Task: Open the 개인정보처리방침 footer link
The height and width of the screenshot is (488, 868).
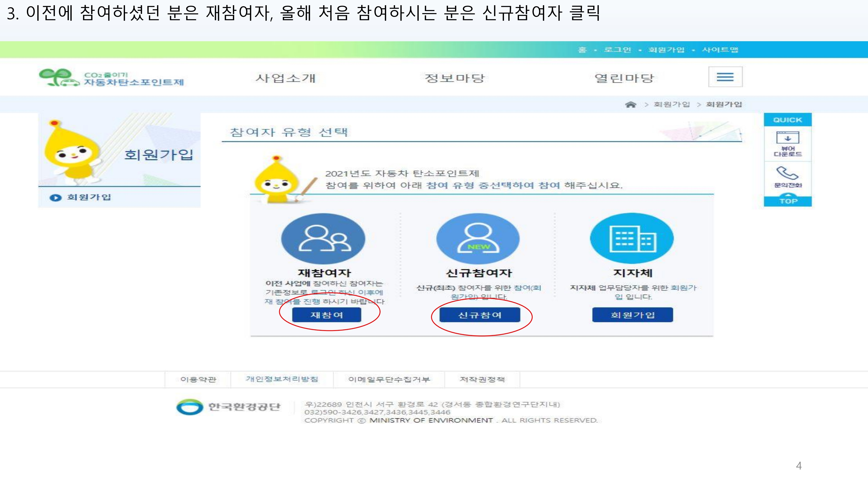Action: [282, 379]
